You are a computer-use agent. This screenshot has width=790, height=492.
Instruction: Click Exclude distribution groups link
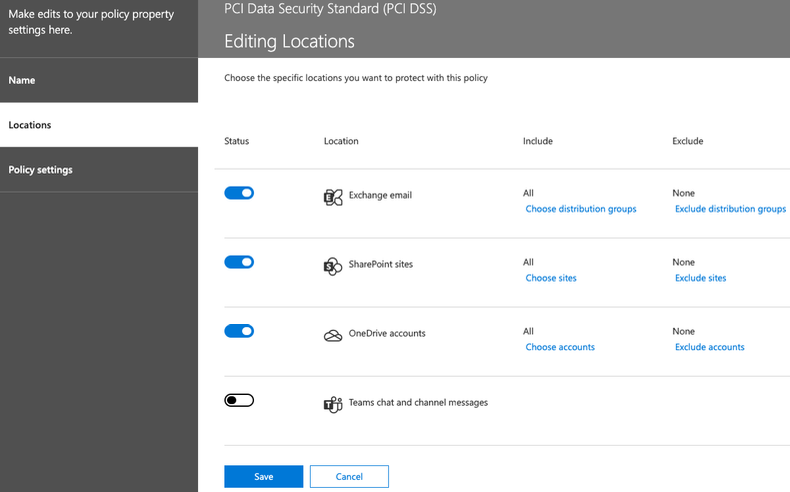[730, 209]
